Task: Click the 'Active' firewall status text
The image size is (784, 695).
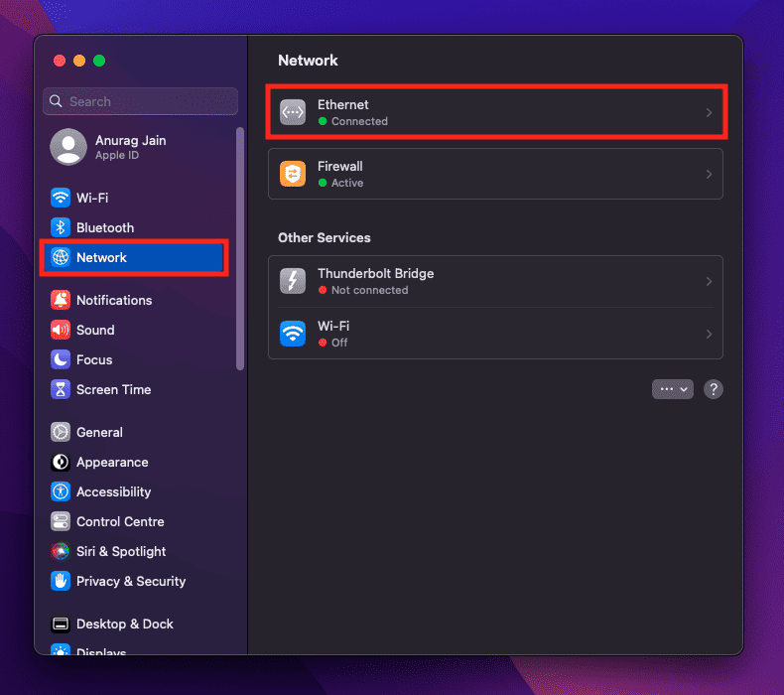Action: click(347, 183)
